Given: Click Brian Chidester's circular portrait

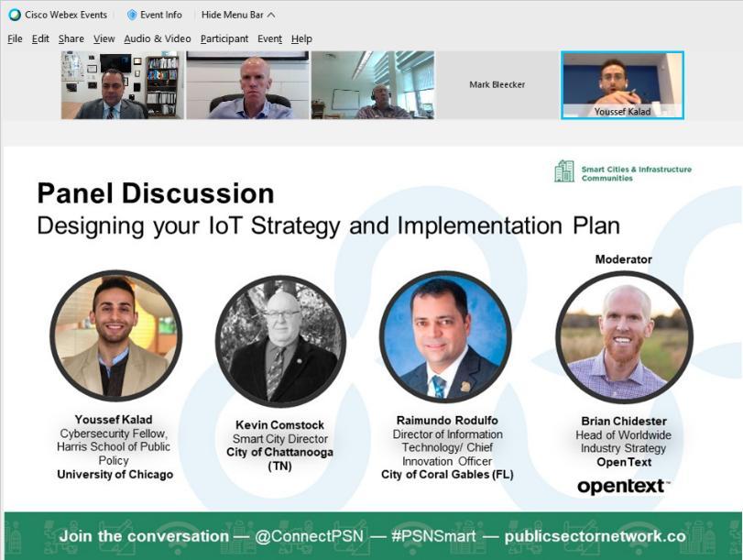Looking at the screenshot, I should click(624, 337).
